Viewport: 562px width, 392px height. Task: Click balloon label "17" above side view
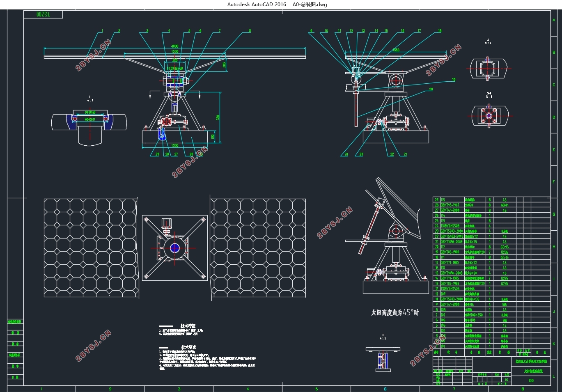point(419,31)
